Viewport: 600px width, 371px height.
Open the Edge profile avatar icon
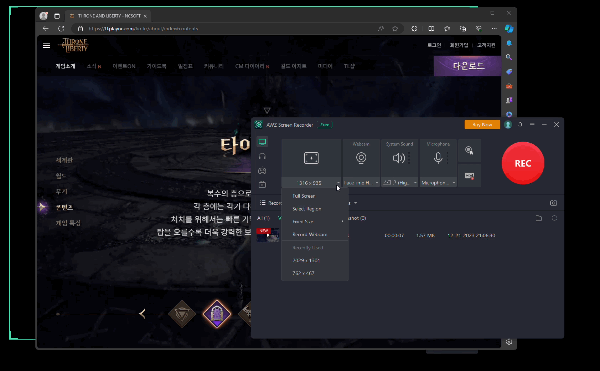[44, 16]
